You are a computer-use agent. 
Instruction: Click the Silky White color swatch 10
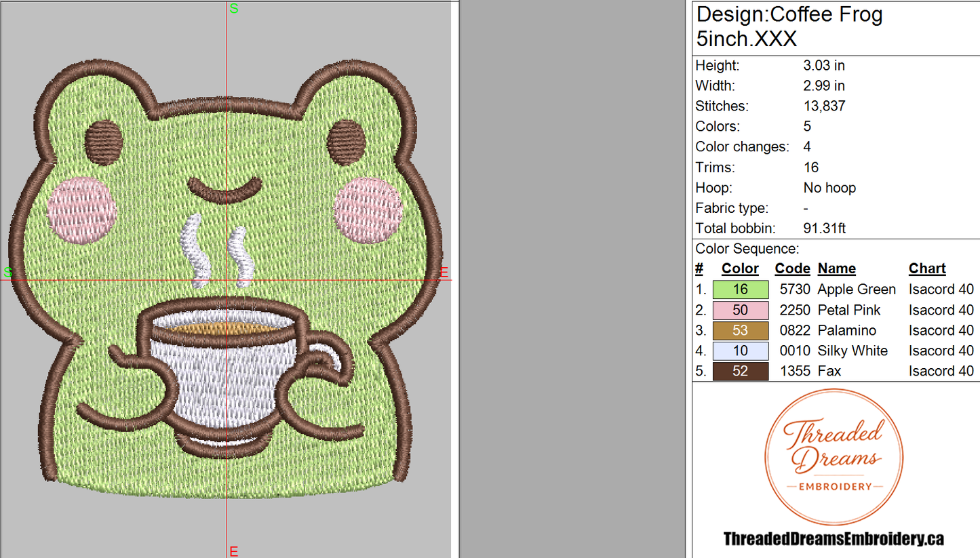(x=741, y=351)
